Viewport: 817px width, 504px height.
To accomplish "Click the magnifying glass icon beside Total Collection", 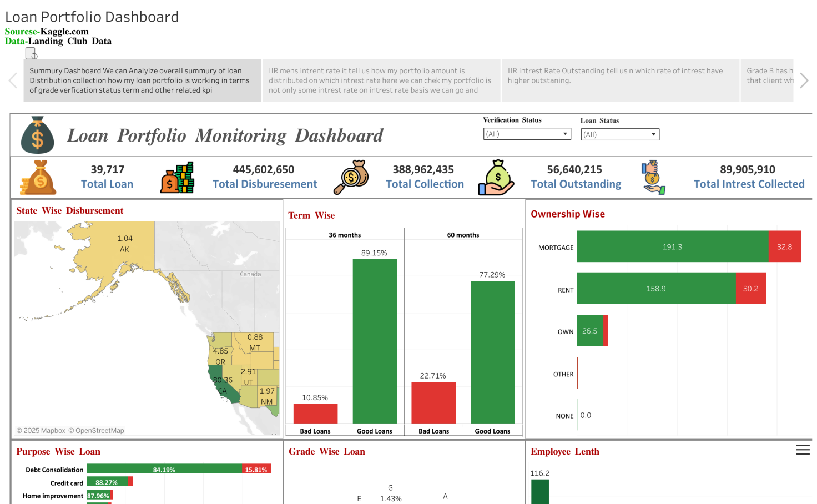I will 351,177.
